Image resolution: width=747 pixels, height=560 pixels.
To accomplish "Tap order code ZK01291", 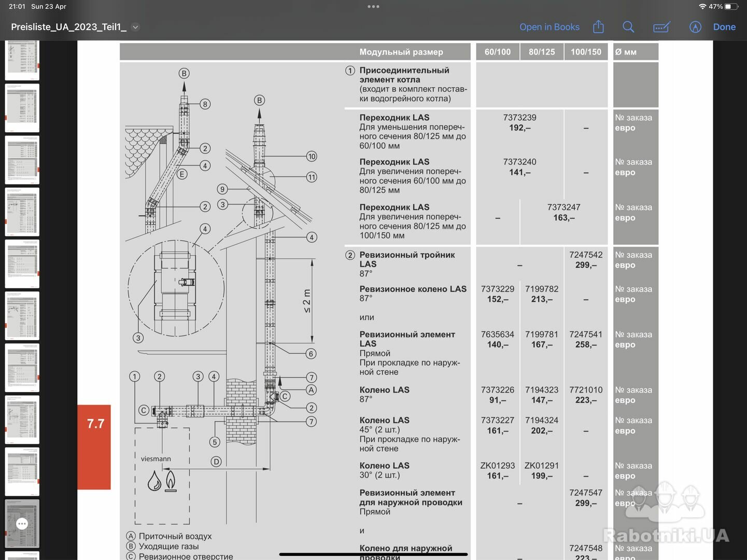I will click(542, 466).
